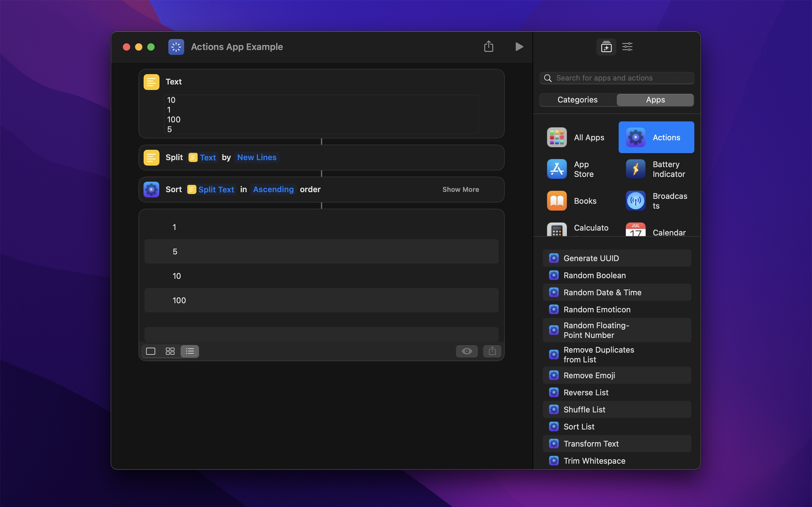Share the shortcut via the top share icon
Screen dimensions: 812x507
point(488,47)
